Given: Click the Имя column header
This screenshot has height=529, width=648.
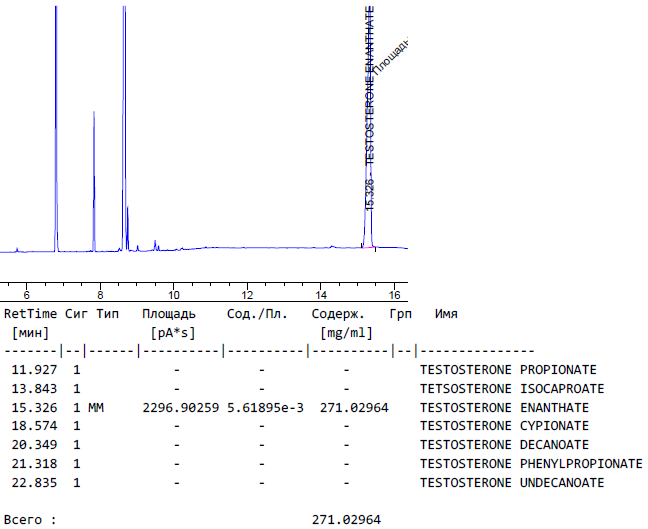Looking at the screenshot, I should pyautogui.click(x=446, y=314).
